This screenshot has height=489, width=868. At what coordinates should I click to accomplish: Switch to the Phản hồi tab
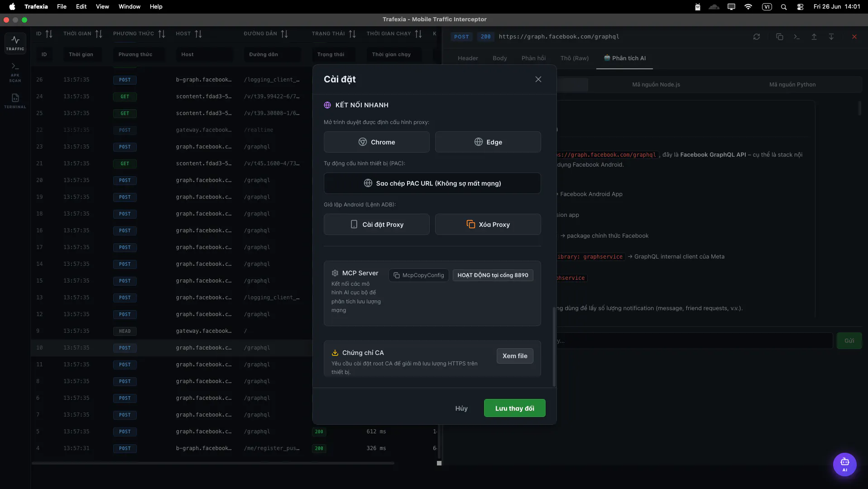533,58
